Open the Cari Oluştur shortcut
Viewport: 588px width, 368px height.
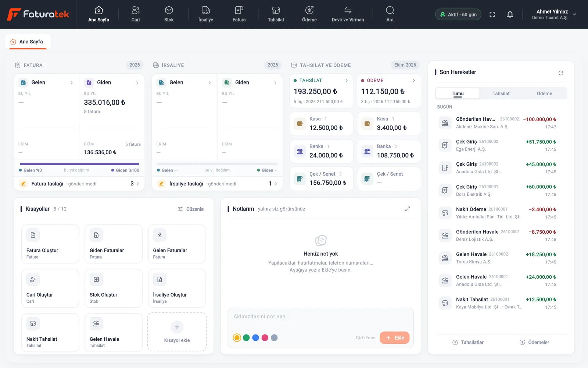coord(50,289)
